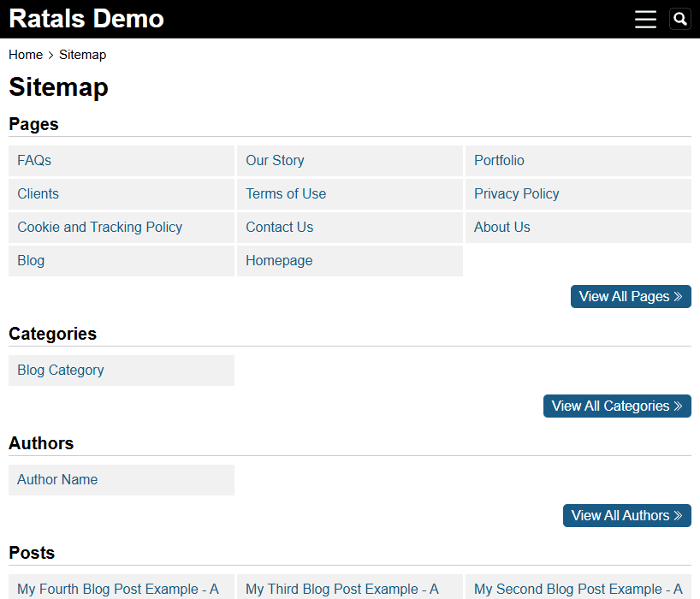Screen dimensions: 700x599
Task: Open the Author Name link
Action: click(122, 480)
